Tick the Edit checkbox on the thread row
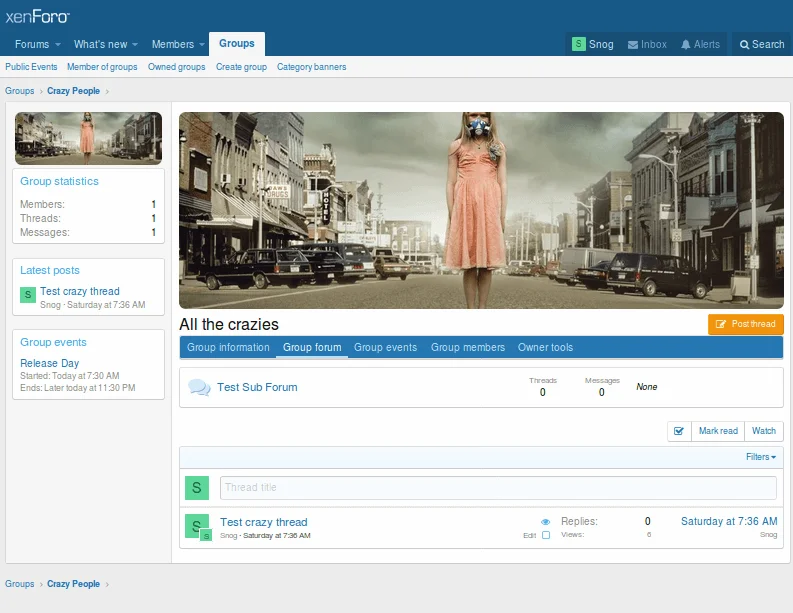 tap(546, 535)
